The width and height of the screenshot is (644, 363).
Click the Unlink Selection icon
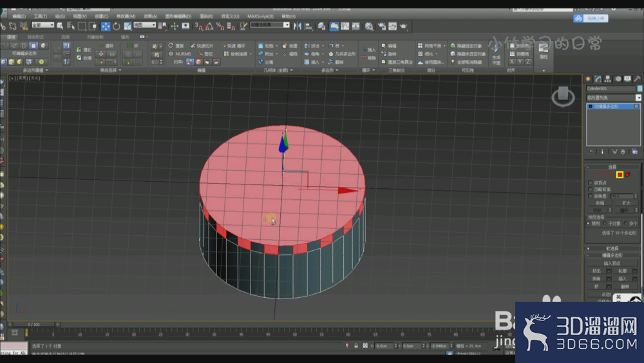13,26
